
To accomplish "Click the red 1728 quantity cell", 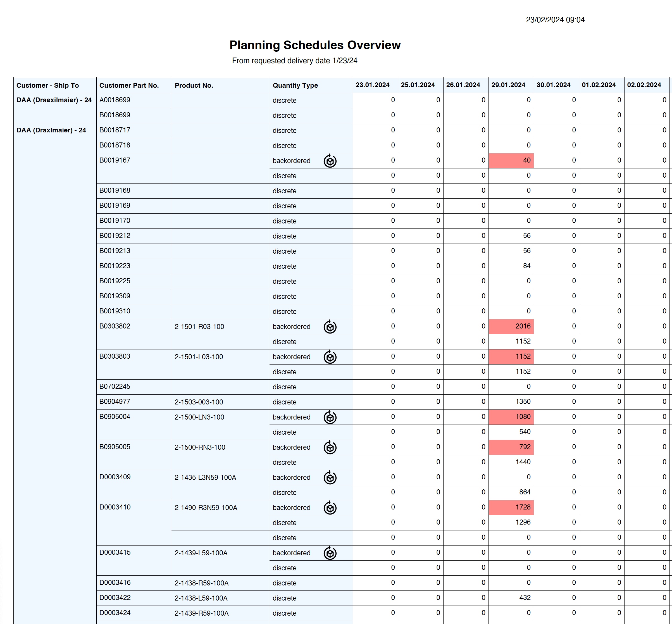I will [511, 508].
